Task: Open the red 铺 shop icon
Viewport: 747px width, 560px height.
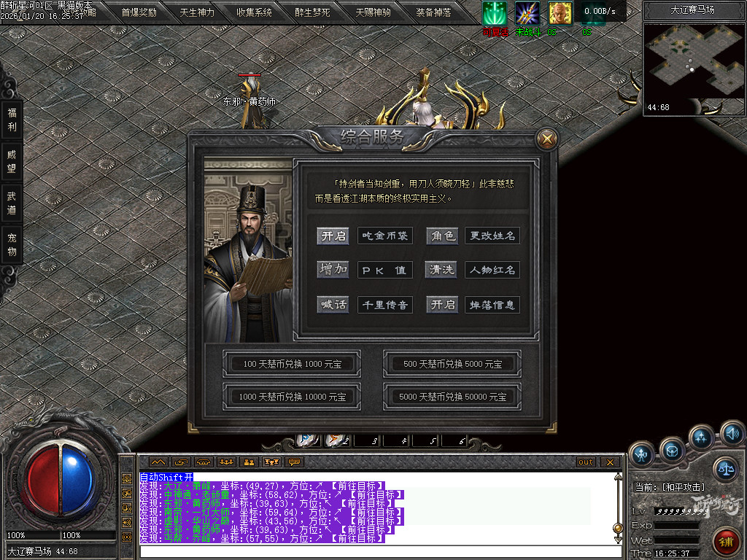Action: point(726,541)
